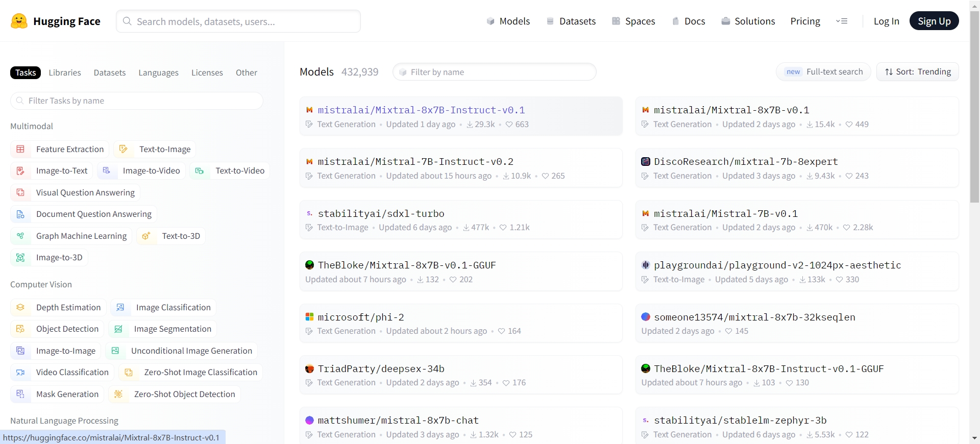Viewport: 980px width, 444px height.
Task: Click the microsoft/phi-2 Microsoft logo avatar
Action: point(309,317)
